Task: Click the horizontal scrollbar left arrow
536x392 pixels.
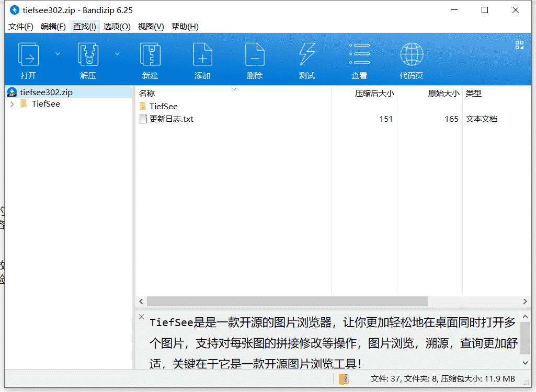Action: pos(141,302)
